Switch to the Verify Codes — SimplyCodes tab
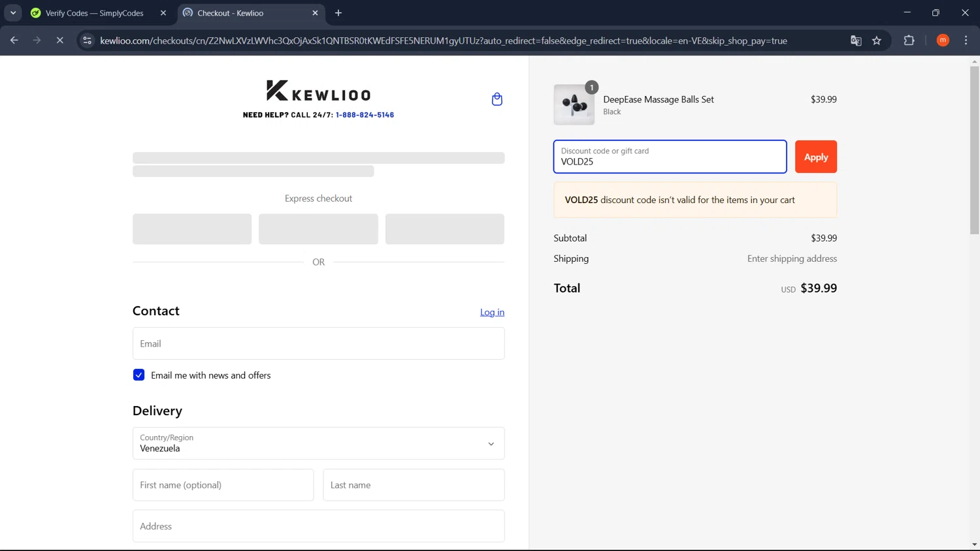The width and height of the screenshot is (980, 551). coord(94,13)
